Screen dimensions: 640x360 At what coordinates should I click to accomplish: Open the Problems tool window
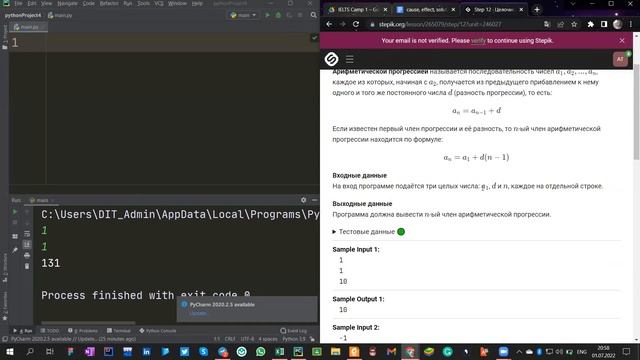[83, 331]
